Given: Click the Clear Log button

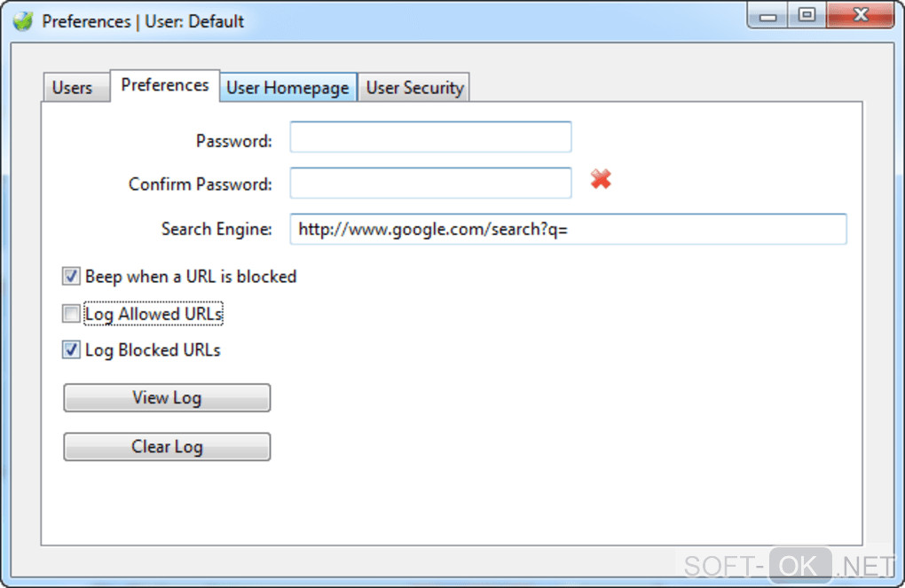Looking at the screenshot, I should point(167,447).
